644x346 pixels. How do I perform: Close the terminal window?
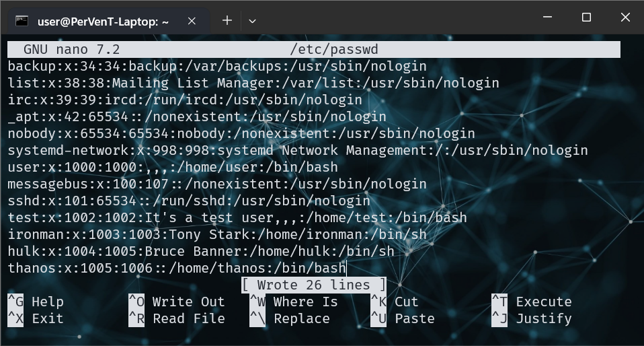click(x=625, y=18)
